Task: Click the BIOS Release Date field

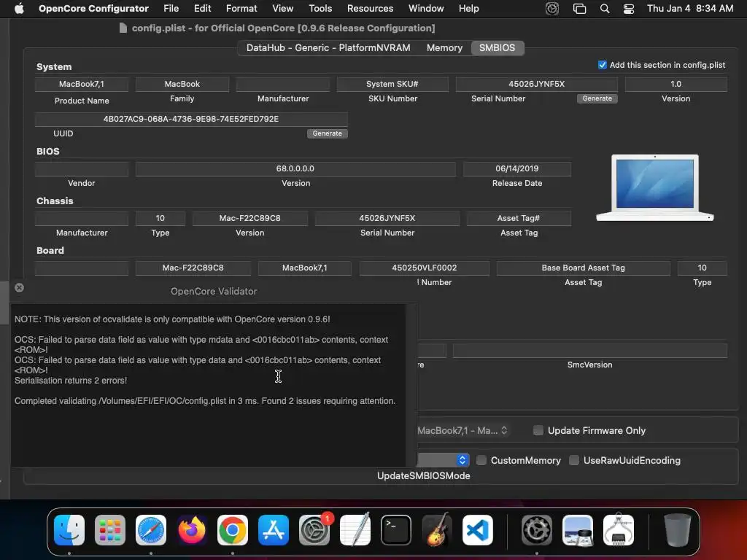Action: pos(517,168)
